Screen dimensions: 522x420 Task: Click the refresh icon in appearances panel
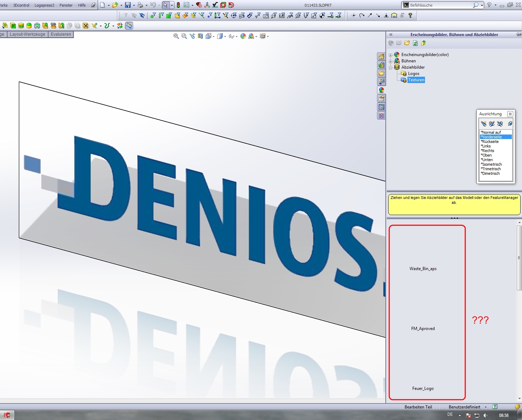tap(415, 43)
